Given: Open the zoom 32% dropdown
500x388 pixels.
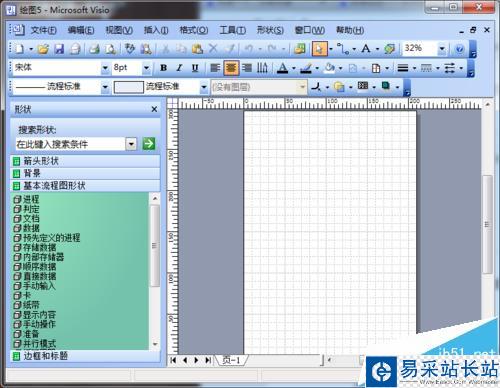Looking at the screenshot, I should (442, 49).
